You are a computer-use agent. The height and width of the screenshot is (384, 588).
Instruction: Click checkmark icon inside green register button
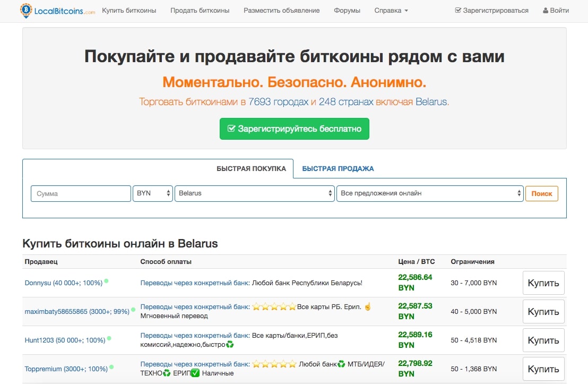231,129
